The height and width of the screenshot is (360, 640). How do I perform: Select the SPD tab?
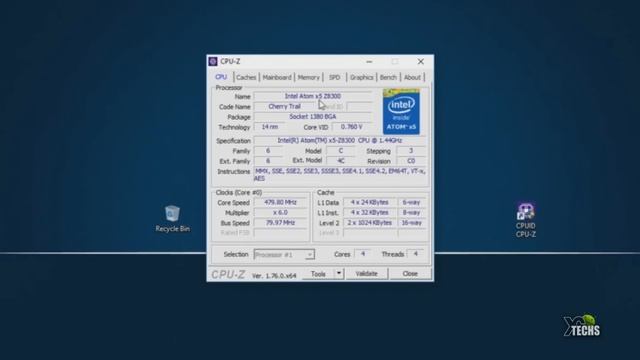click(334, 77)
